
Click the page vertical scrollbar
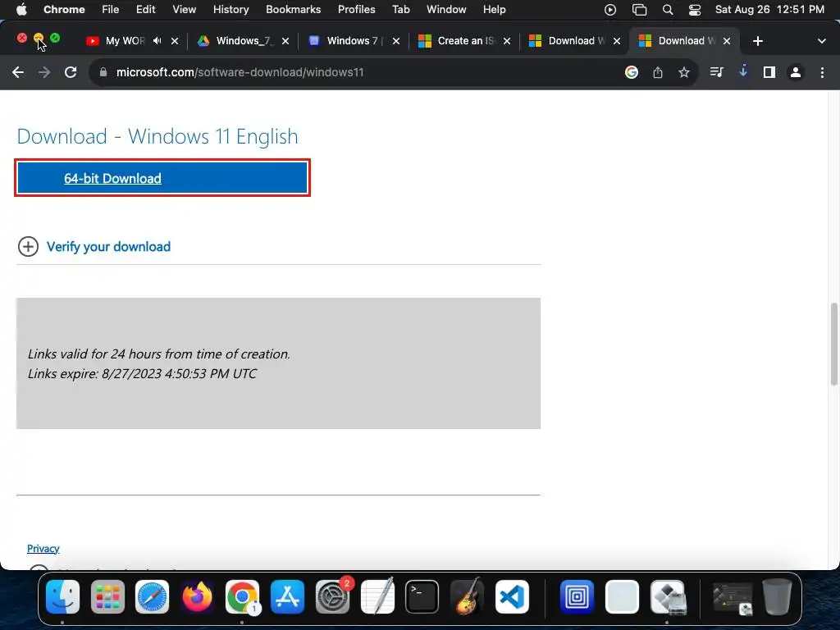pyautogui.click(x=834, y=344)
